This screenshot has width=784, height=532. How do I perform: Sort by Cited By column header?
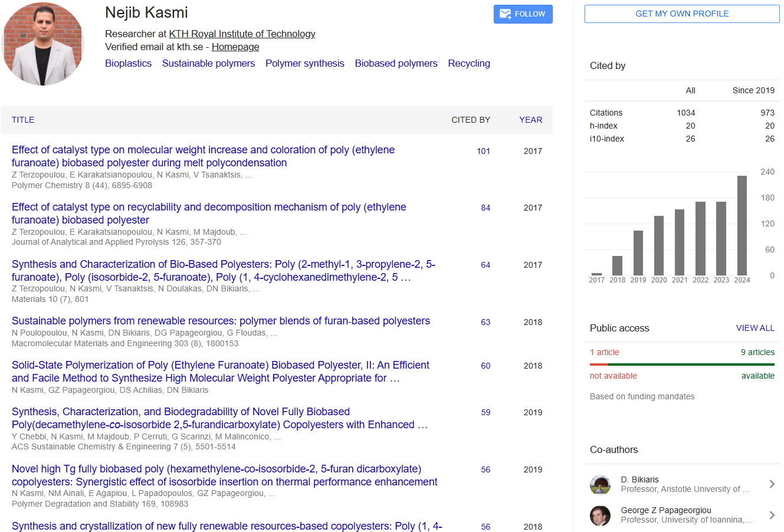click(x=470, y=120)
